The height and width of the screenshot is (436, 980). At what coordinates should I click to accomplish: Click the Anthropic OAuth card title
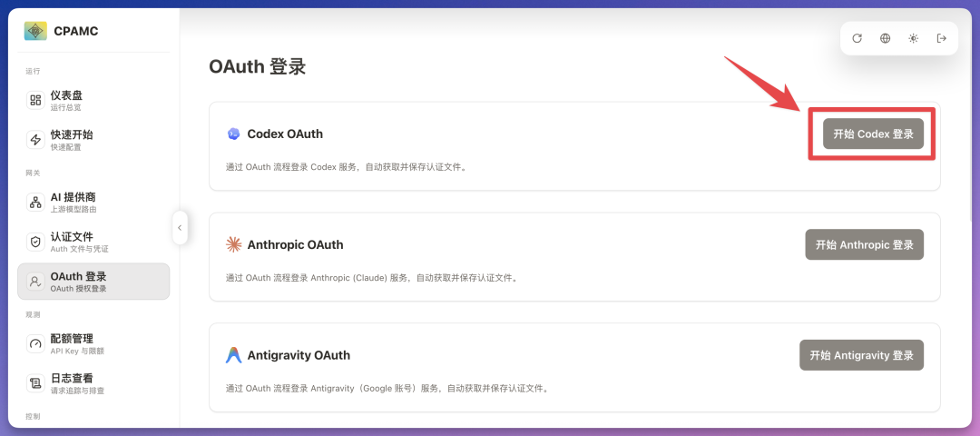pyautogui.click(x=296, y=244)
